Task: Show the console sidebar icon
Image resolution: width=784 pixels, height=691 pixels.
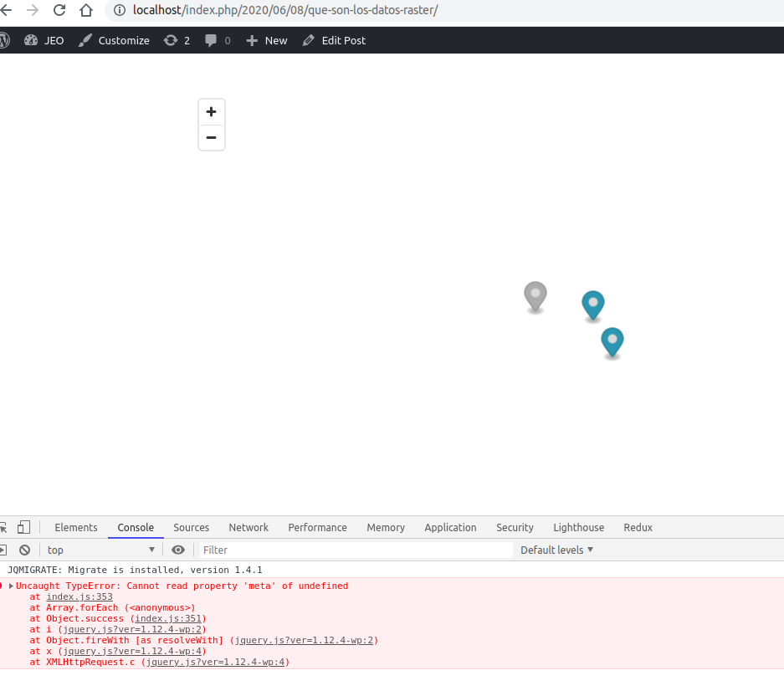Action: coord(3,550)
